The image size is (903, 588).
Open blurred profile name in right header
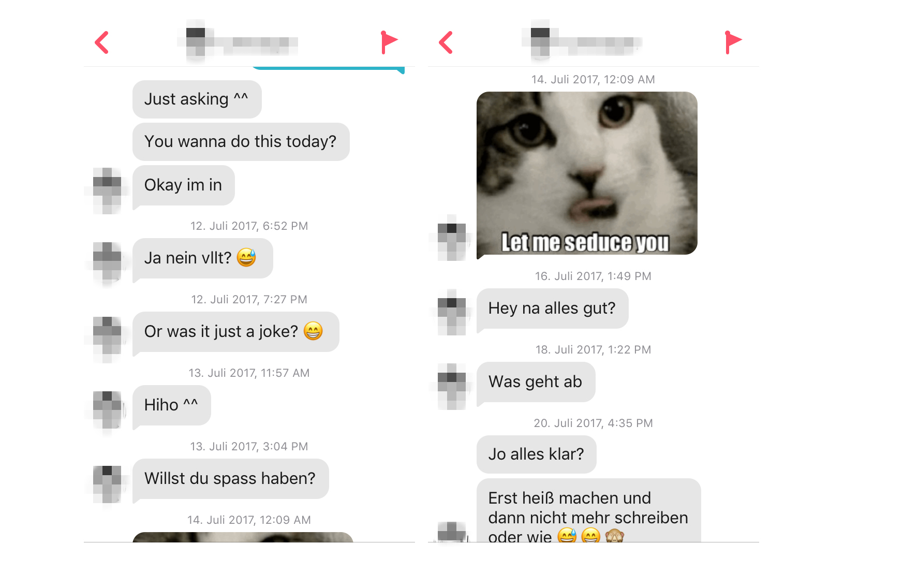coord(582,41)
